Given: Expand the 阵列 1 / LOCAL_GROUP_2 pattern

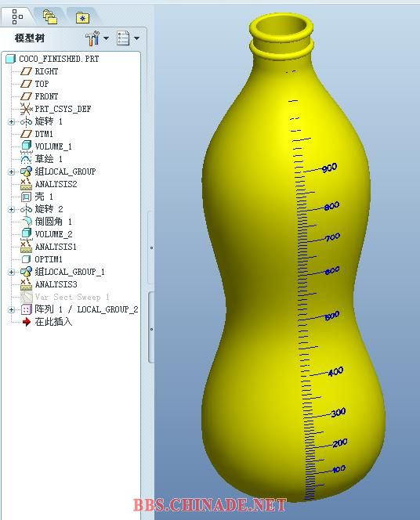Looking at the screenshot, I should [11, 310].
